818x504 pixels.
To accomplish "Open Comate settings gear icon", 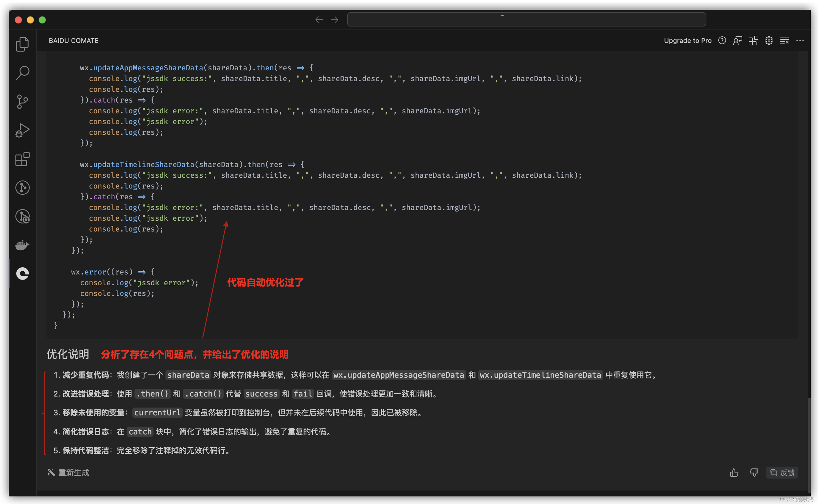I will [x=769, y=40].
